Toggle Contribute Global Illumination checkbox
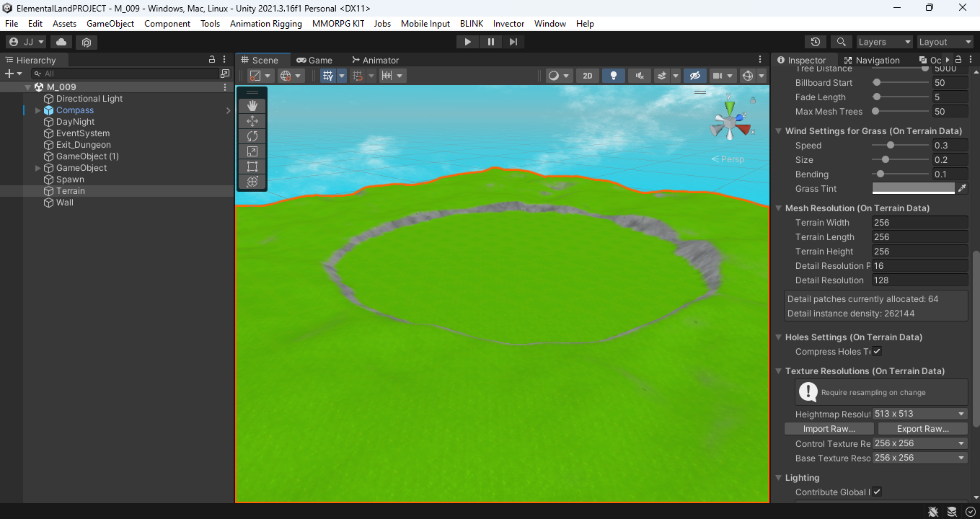The width and height of the screenshot is (980, 519). coord(878,492)
